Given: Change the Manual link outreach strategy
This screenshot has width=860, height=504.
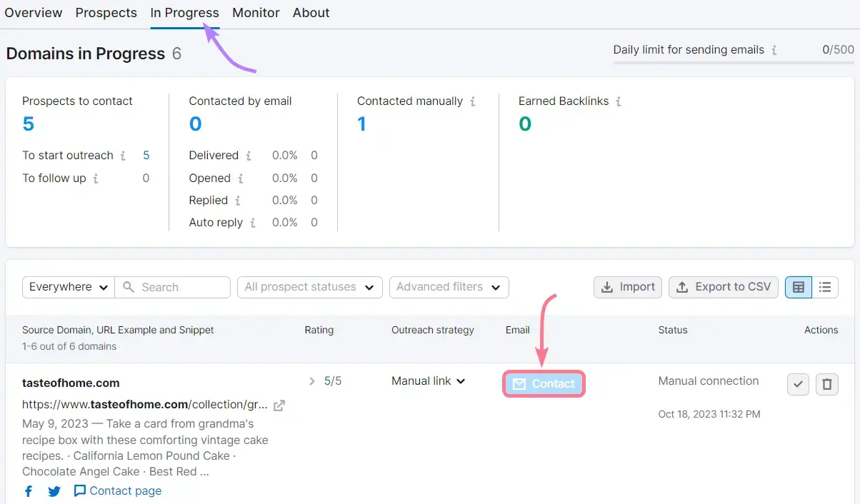Looking at the screenshot, I should [x=427, y=380].
